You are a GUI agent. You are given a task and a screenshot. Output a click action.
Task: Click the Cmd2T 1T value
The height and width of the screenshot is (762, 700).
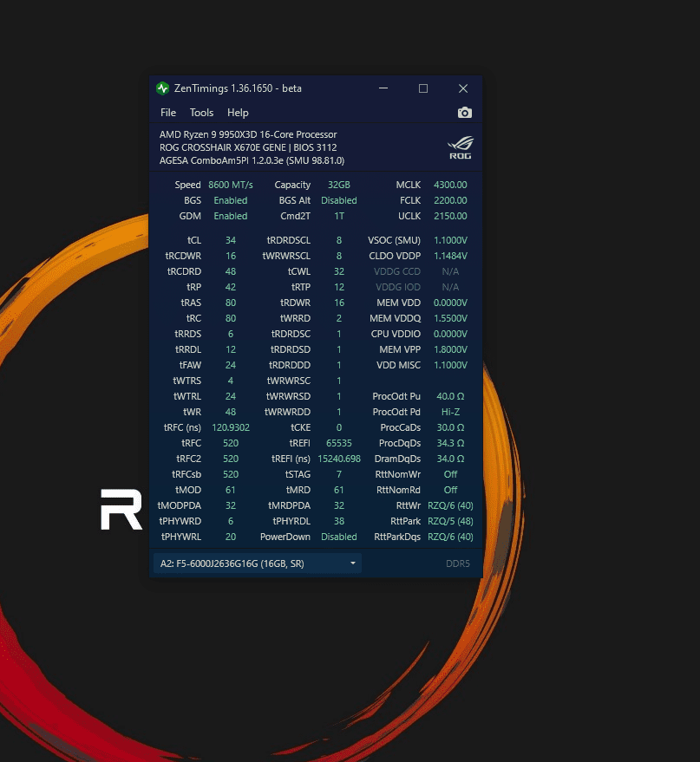pyautogui.click(x=339, y=216)
